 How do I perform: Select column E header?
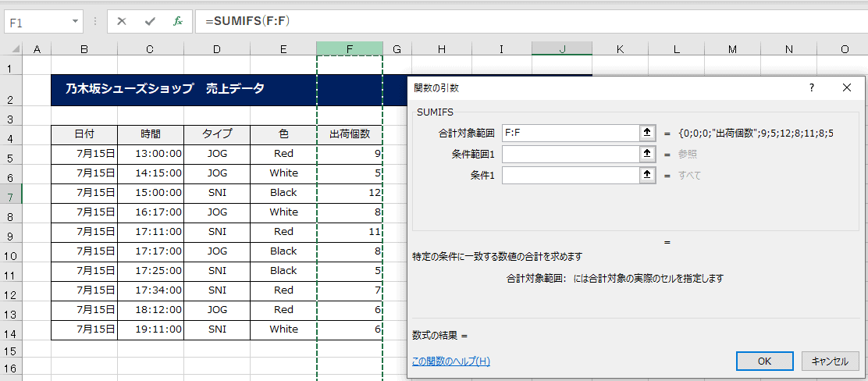tap(283, 48)
